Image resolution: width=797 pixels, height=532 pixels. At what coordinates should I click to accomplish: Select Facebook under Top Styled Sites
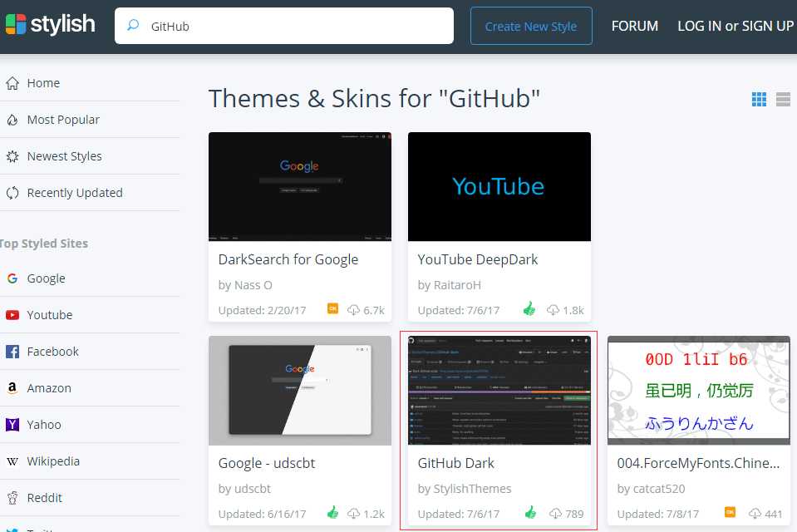click(53, 352)
